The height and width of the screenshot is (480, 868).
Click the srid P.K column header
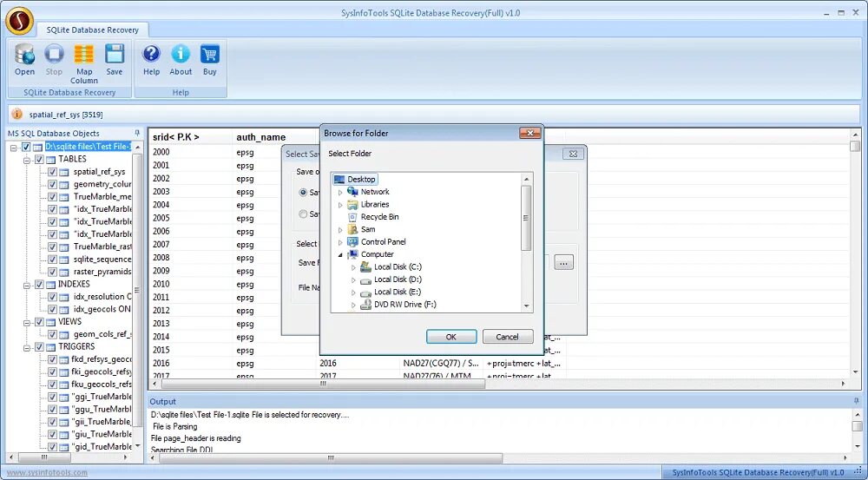190,137
